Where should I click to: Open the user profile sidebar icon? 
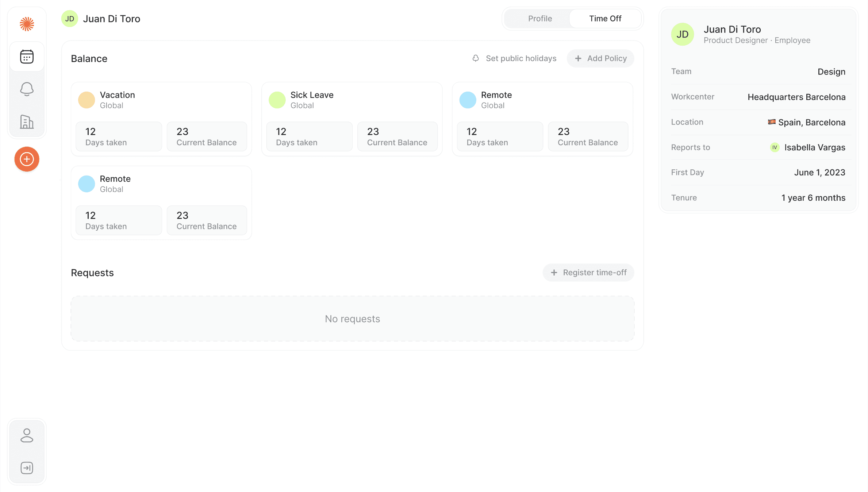point(27,435)
